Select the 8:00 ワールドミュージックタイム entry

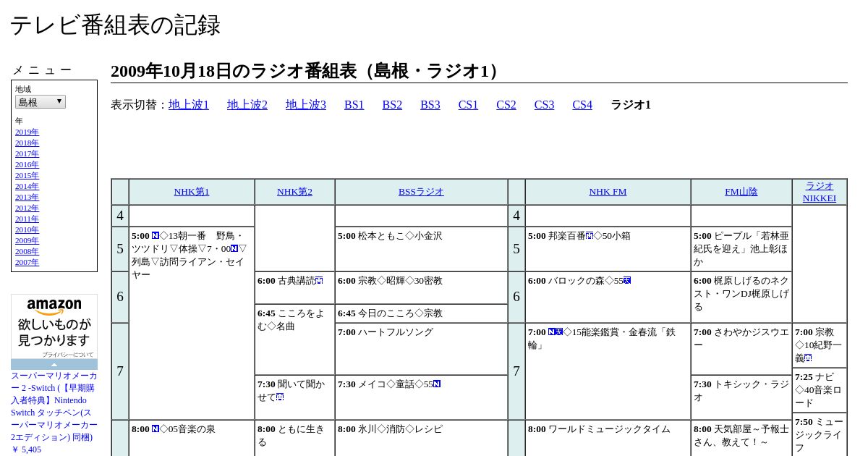pos(608,438)
